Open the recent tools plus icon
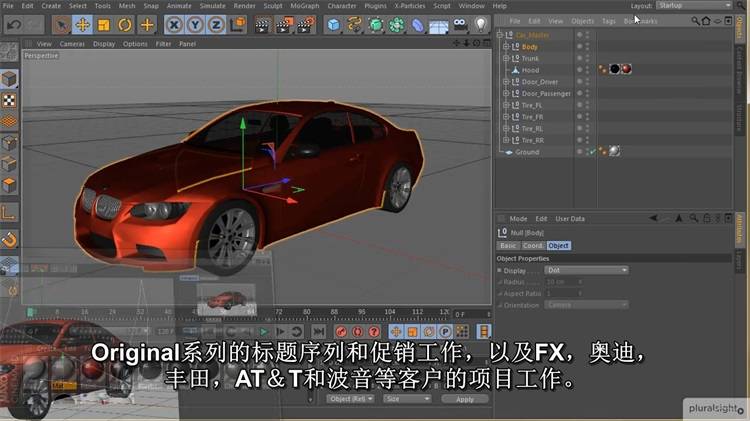Image resolution: width=750 pixels, height=421 pixels. [147, 24]
